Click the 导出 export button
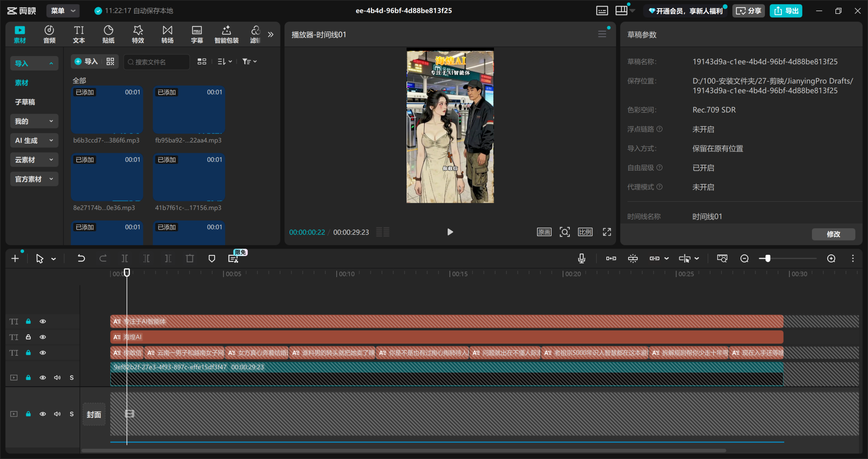Screen dimensions: 868x459 pyautogui.click(x=786, y=11)
